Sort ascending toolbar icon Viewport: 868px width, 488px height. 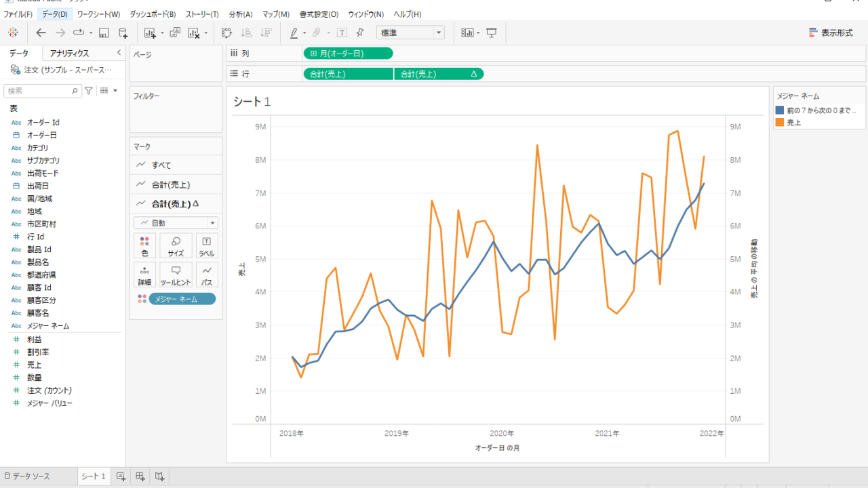click(247, 33)
